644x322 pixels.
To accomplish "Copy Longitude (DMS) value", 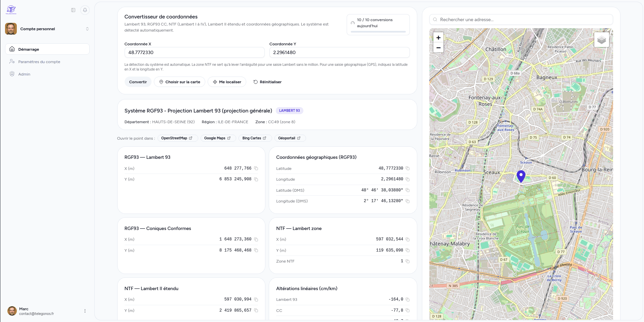I will [407, 201].
